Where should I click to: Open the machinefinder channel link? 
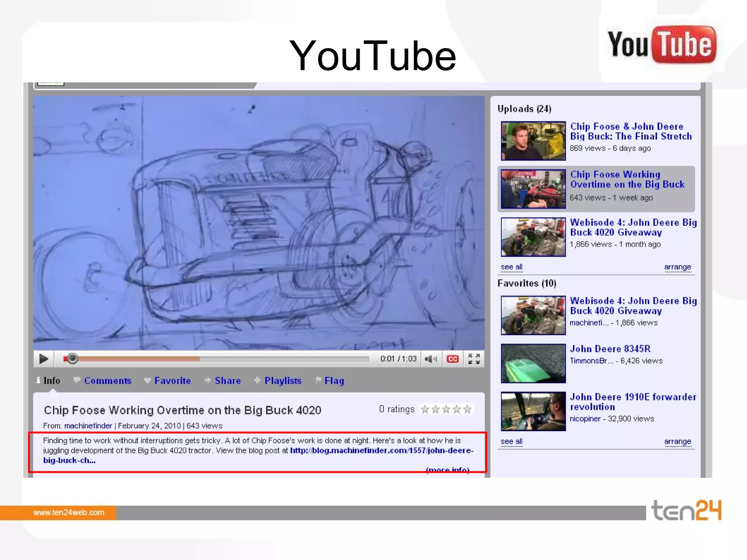coord(88,426)
